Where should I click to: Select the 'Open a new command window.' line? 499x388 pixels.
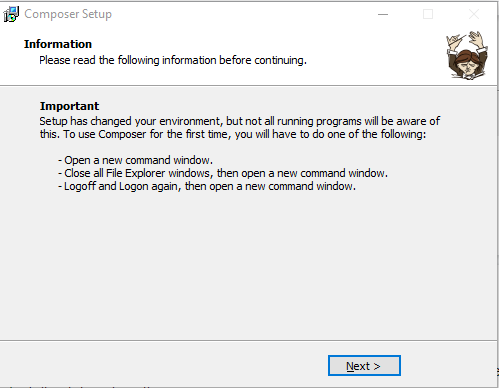[135, 160]
